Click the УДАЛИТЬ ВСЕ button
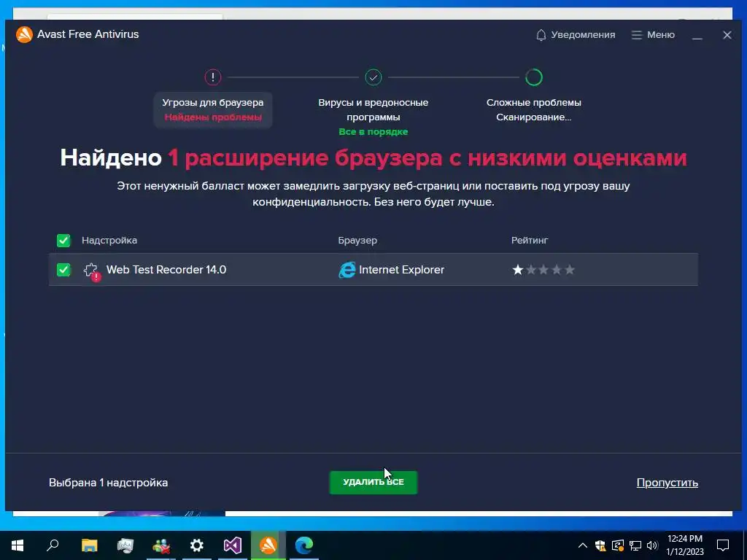Viewport: 747px width, 560px height. pyautogui.click(x=373, y=483)
